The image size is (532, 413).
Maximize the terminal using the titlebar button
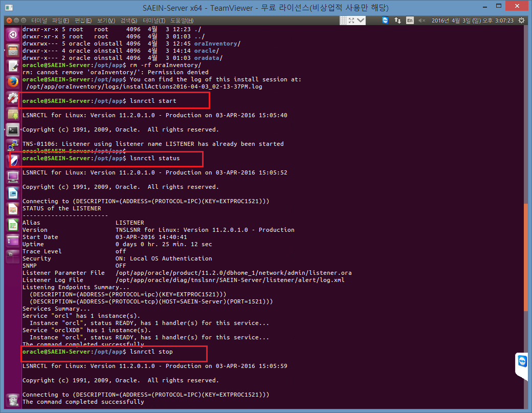[24, 20]
